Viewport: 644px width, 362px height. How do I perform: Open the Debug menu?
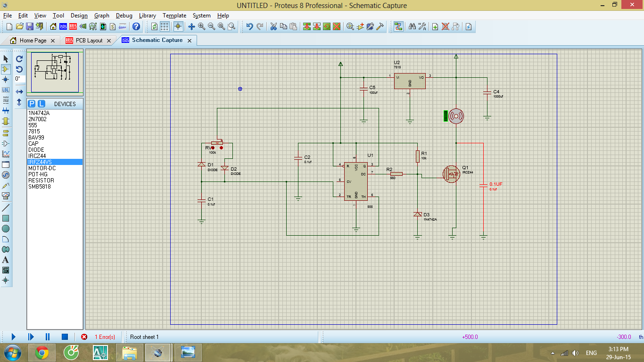tap(124, 16)
